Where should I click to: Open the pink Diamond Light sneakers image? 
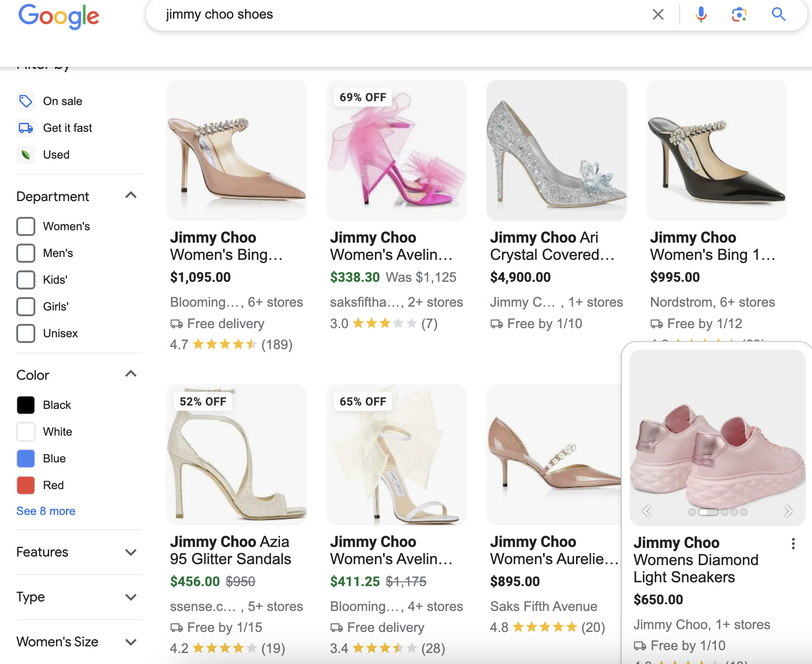(717, 438)
